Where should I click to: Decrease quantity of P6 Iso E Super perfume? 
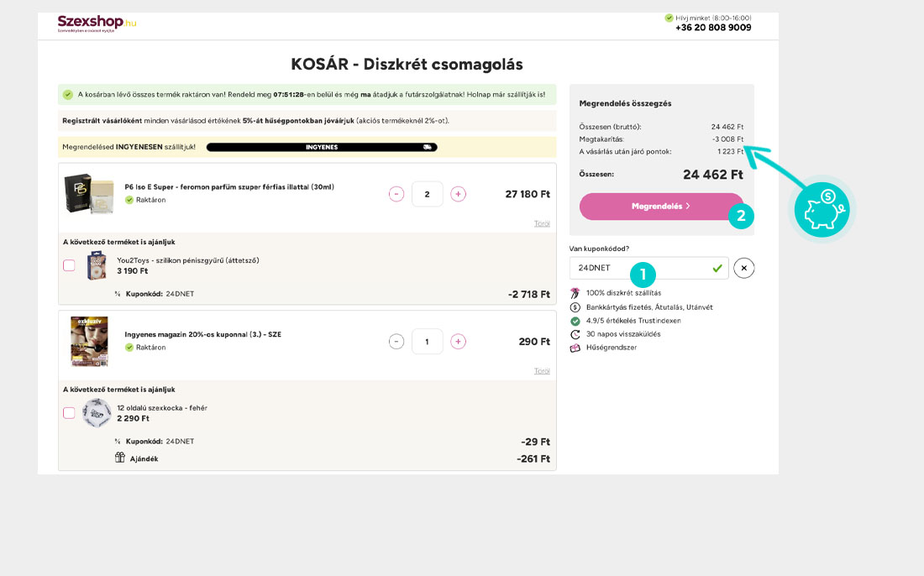(396, 194)
